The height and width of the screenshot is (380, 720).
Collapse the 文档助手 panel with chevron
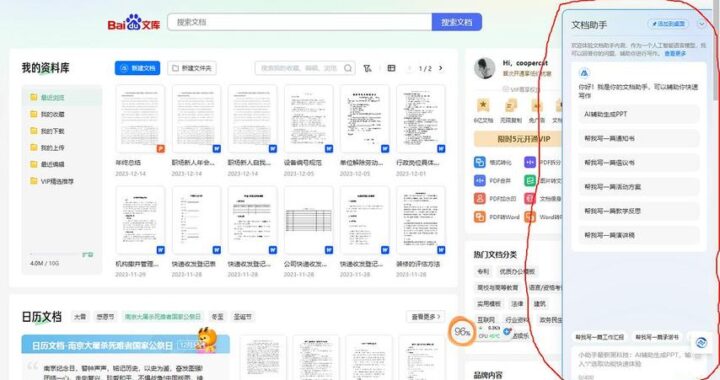coord(702,24)
